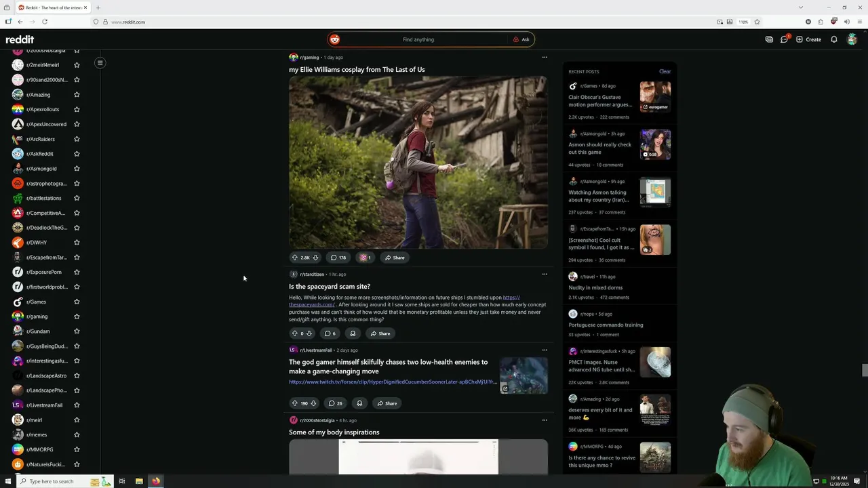The height and width of the screenshot is (488, 868).
Task: Upvote the Ellie Williams cosplay post
Action: pyautogui.click(x=295, y=258)
